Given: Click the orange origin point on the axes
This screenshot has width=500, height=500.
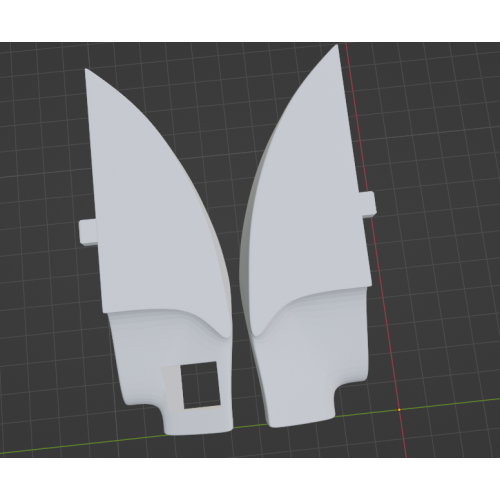Looking at the screenshot, I should (399, 410).
